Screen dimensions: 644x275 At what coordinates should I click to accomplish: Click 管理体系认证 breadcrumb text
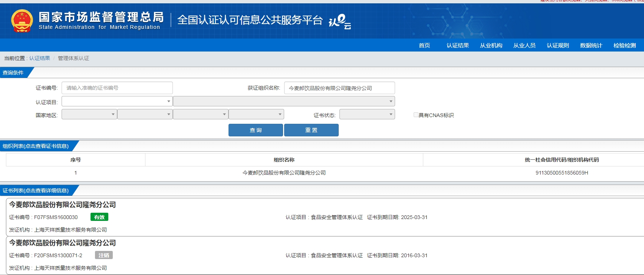coord(73,58)
